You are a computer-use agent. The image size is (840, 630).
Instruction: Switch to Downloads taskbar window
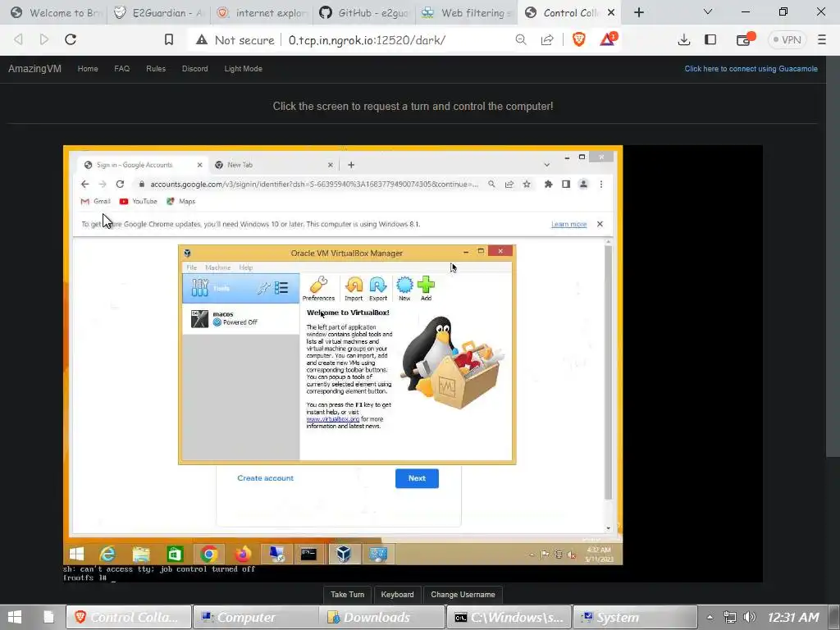pos(381,617)
